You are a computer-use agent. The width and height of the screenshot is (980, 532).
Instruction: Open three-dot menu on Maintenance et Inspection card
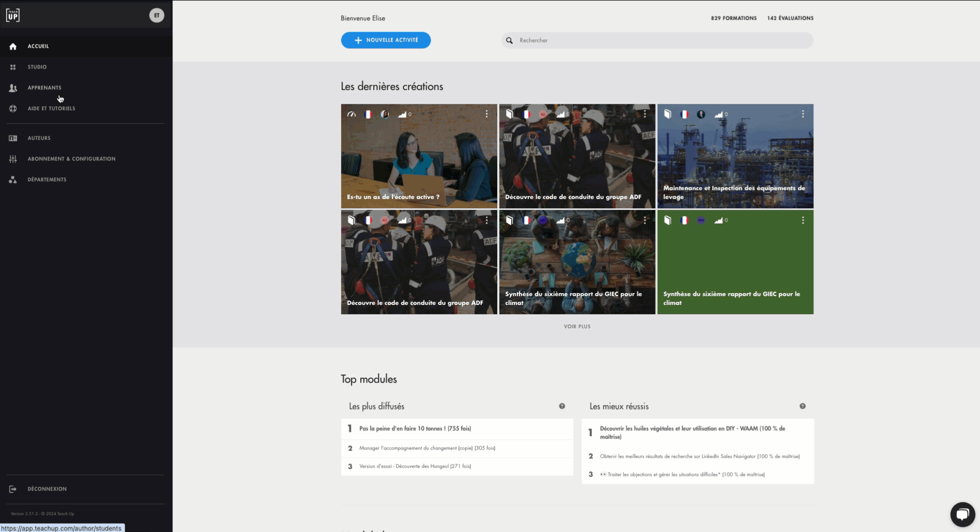(802, 114)
